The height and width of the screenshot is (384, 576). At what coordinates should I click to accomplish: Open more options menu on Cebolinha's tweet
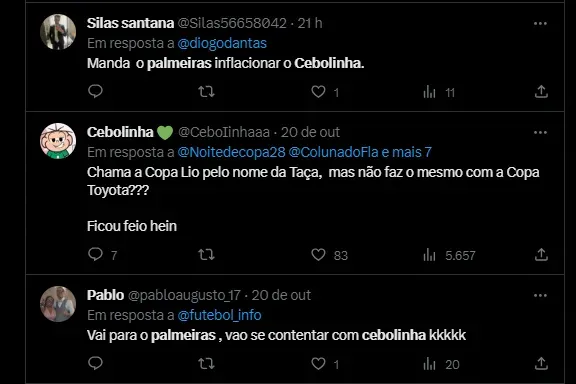click(x=540, y=132)
